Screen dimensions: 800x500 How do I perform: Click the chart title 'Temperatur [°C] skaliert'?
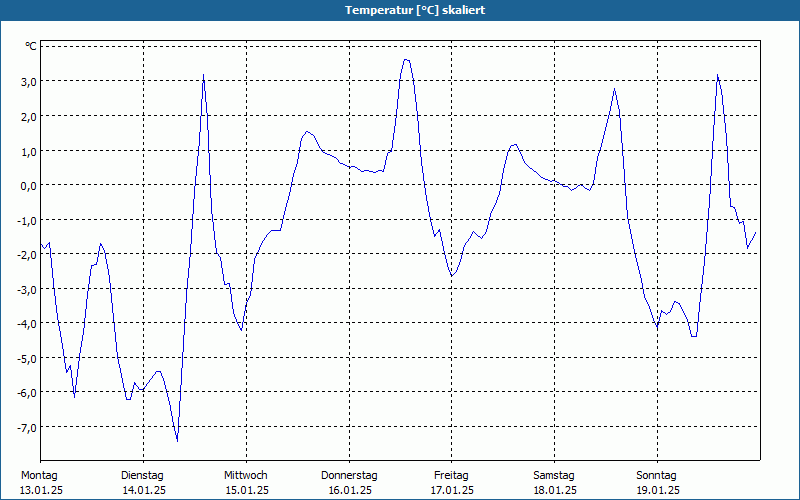[415, 10]
